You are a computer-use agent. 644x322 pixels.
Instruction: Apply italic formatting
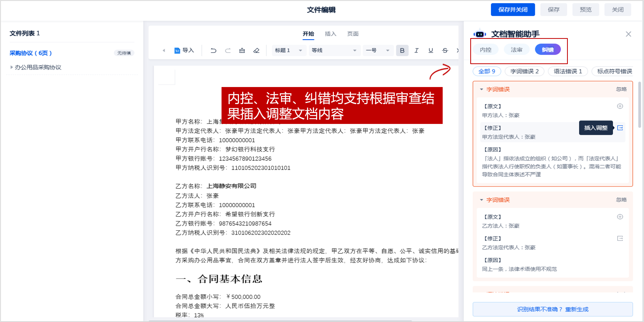[417, 50]
